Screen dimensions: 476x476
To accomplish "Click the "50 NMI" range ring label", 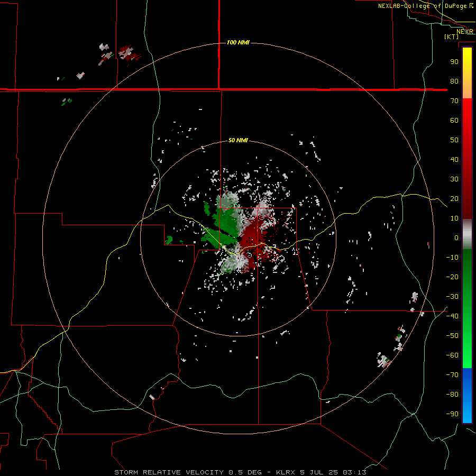I will 238,140.
